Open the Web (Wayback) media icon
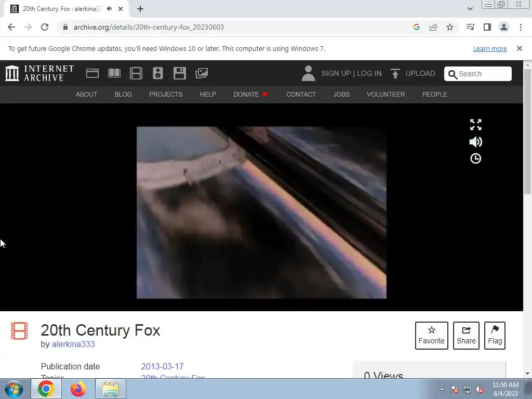 92,73
